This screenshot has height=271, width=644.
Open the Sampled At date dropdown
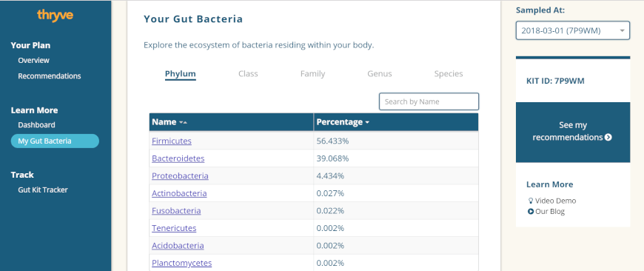click(x=572, y=30)
